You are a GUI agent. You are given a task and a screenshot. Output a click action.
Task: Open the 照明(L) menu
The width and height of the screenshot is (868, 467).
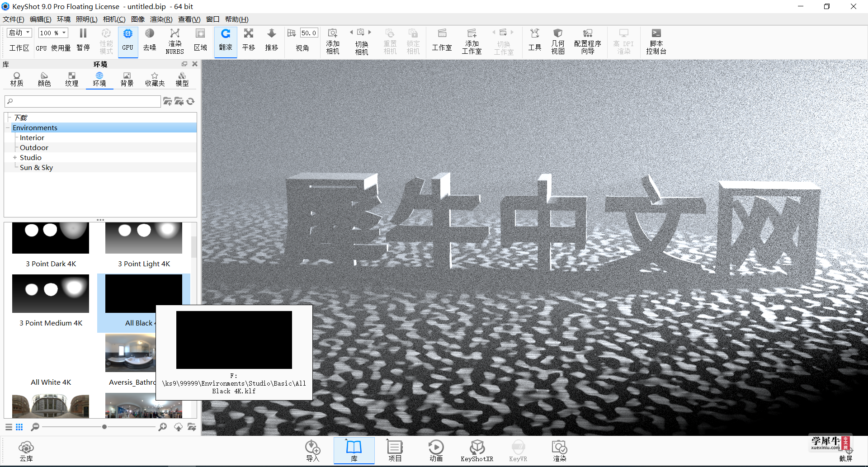(87, 19)
